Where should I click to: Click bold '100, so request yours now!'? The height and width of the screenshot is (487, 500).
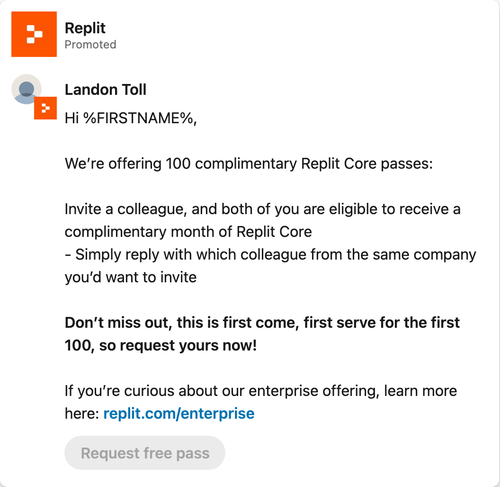point(161,346)
